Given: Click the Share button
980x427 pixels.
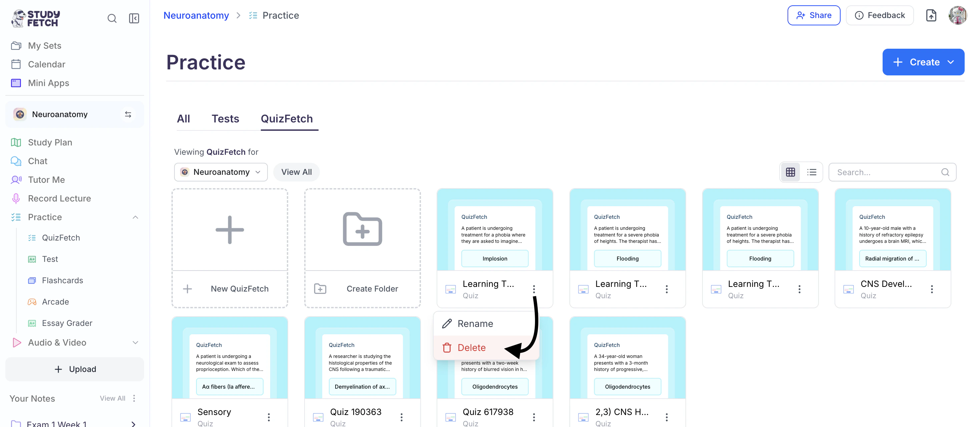Looking at the screenshot, I should (x=814, y=15).
